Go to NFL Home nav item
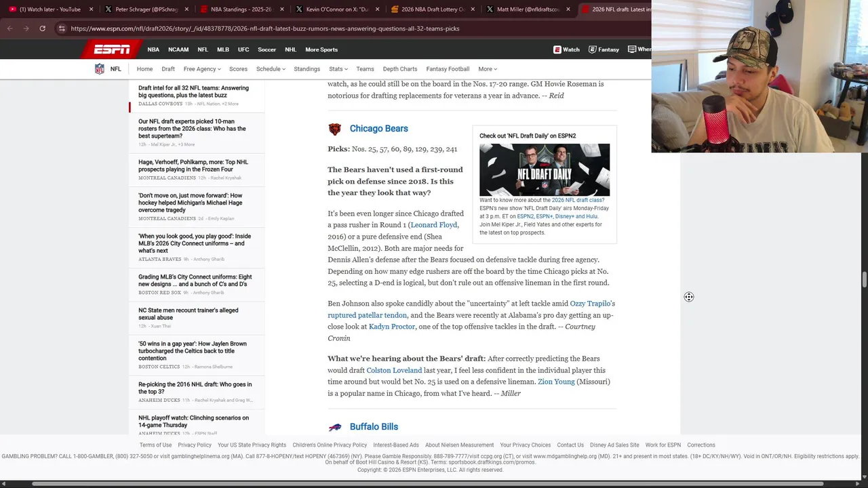868x488 pixels. (144, 69)
